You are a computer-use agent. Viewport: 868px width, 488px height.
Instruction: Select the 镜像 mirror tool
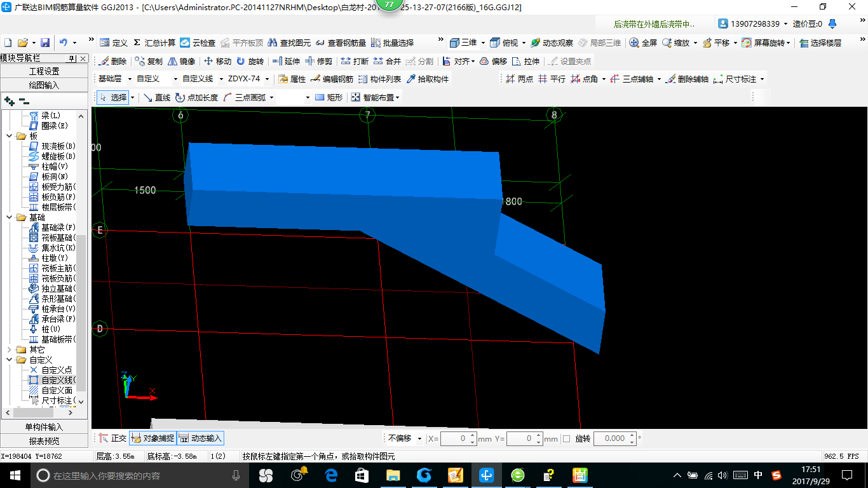pyautogui.click(x=182, y=61)
